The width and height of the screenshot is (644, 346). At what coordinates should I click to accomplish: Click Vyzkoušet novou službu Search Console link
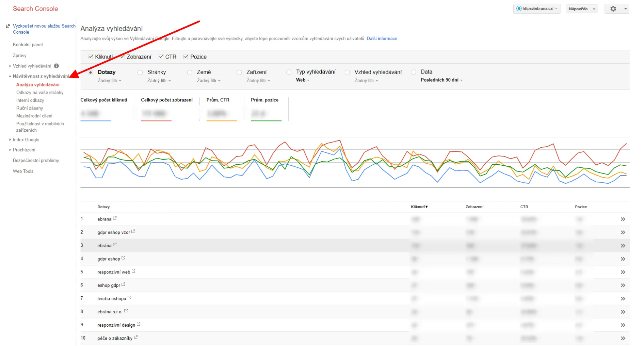[44, 29]
